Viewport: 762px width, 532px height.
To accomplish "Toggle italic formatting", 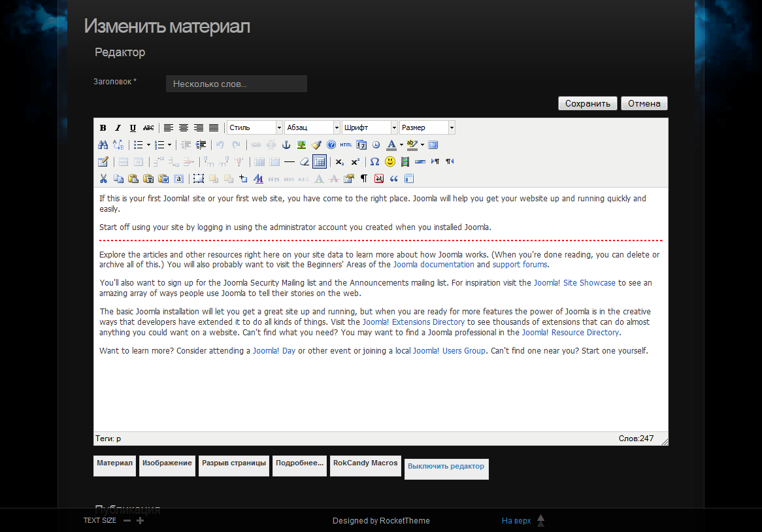I will (x=118, y=128).
